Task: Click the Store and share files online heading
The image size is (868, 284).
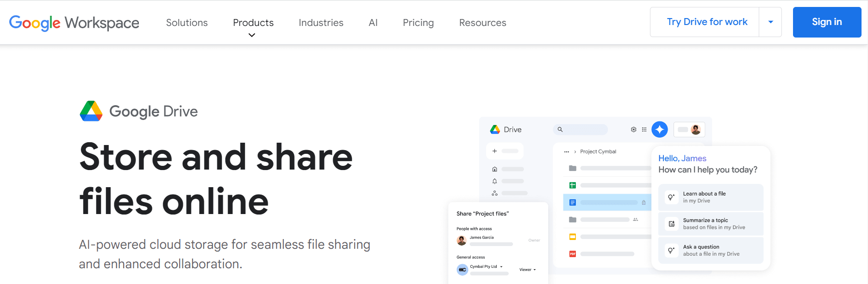Action: pos(216,179)
